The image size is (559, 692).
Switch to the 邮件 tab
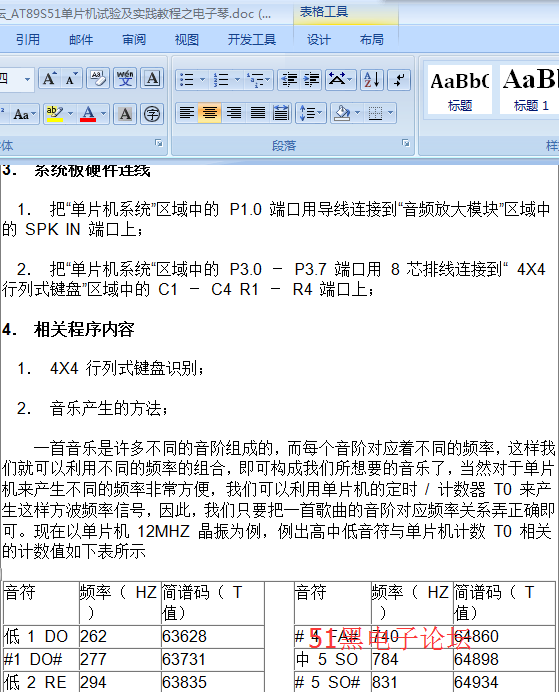coord(81,40)
